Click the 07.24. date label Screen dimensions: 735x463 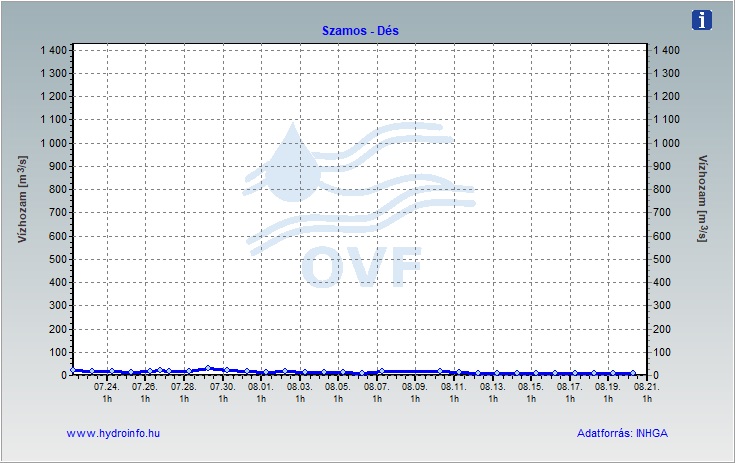[106, 387]
